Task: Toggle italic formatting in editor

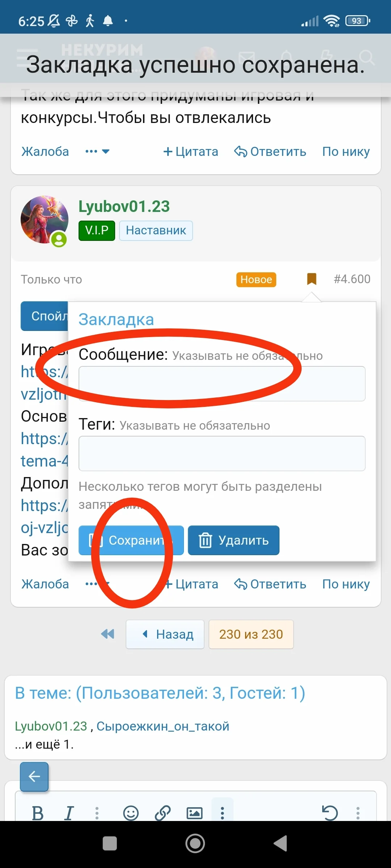Action: pyautogui.click(x=69, y=813)
